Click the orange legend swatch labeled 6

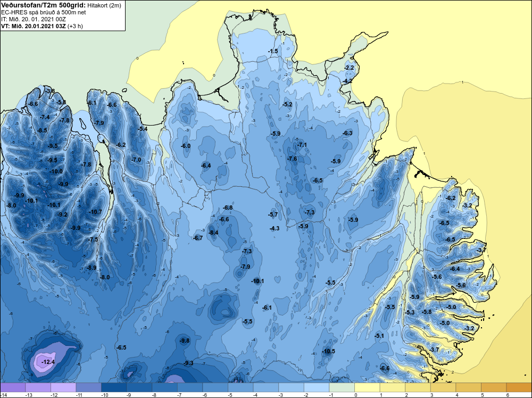(x=519, y=387)
